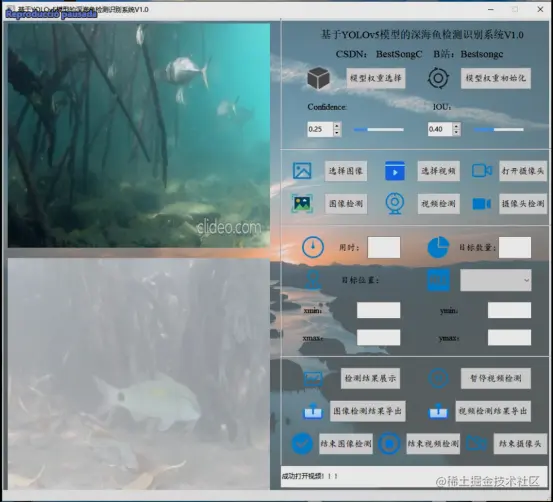
Task: Click the lower detection result preview
Action: (x=139, y=373)
